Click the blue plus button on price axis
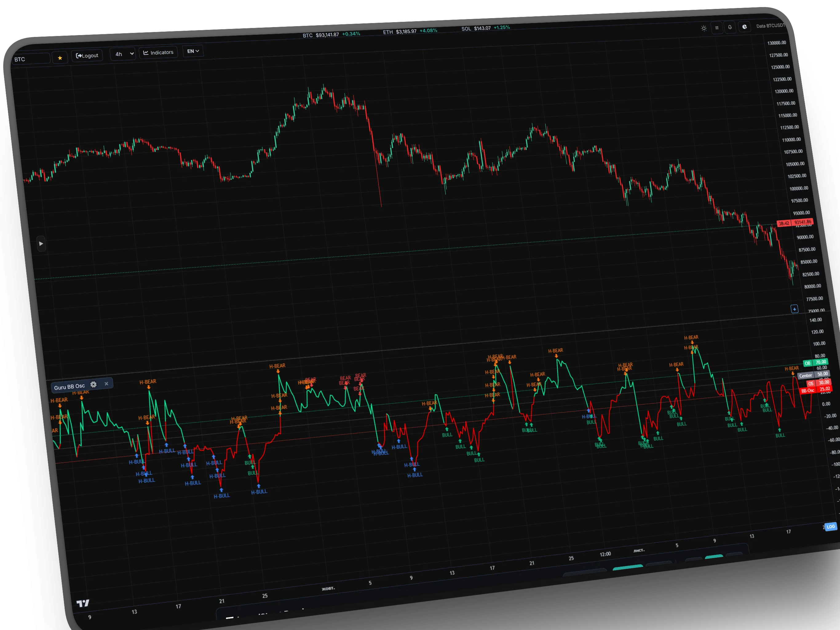The height and width of the screenshot is (630, 840). pyautogui.click(x=794, y=309)
